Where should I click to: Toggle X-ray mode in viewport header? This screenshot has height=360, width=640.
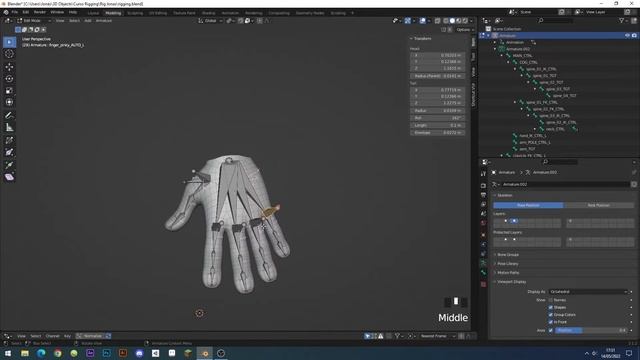pyautogui.click(x=437, y=20)
